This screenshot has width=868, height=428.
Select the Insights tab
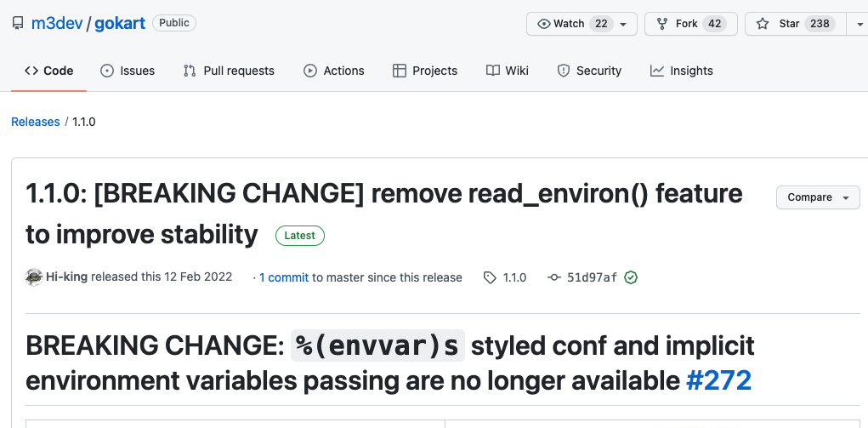[x=682, y=71]
